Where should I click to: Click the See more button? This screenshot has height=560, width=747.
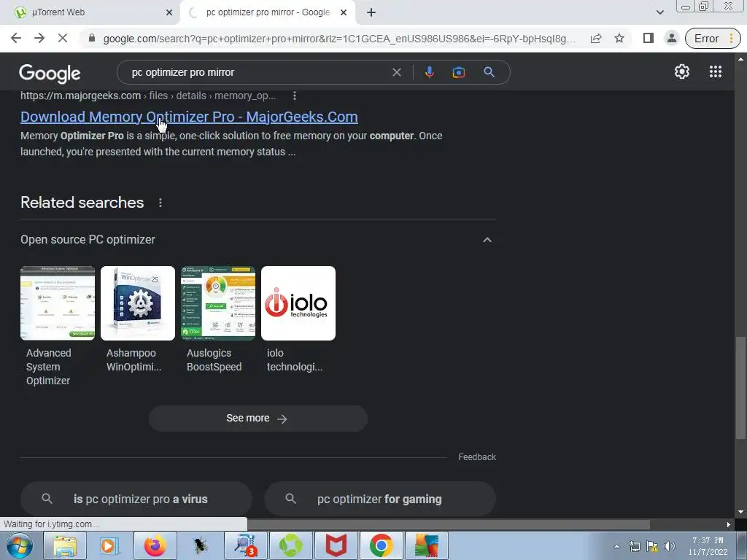tap(258, 419)
